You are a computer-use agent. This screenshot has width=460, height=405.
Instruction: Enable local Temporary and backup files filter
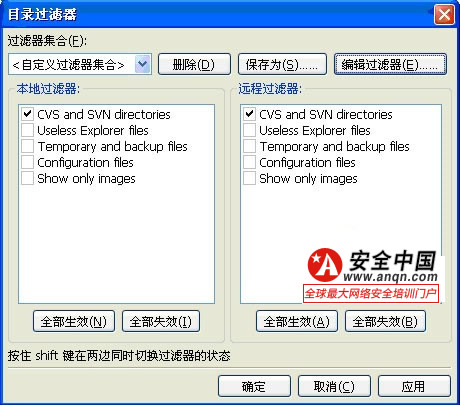click(x=27, y=146)
